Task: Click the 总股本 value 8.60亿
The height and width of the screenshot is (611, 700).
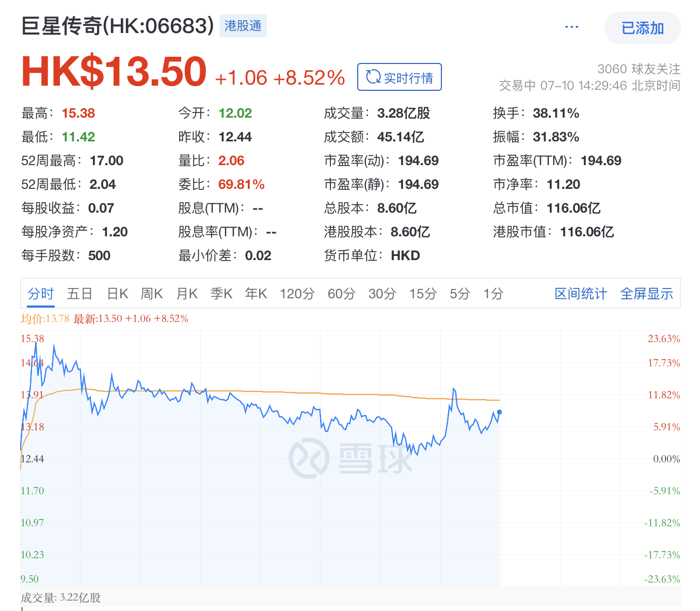Action: tap(397, 208)
